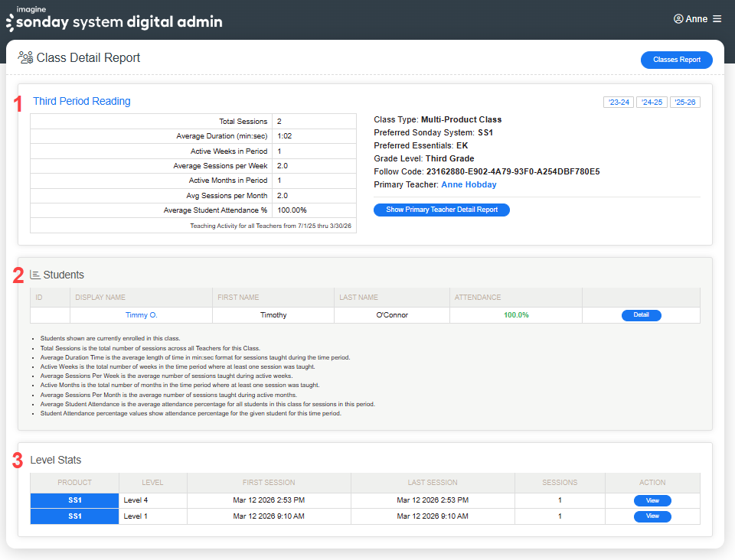Screen dimensions: 735x560
Task: Click the SS1 product badge for Level 4
Action: [75, 500]
